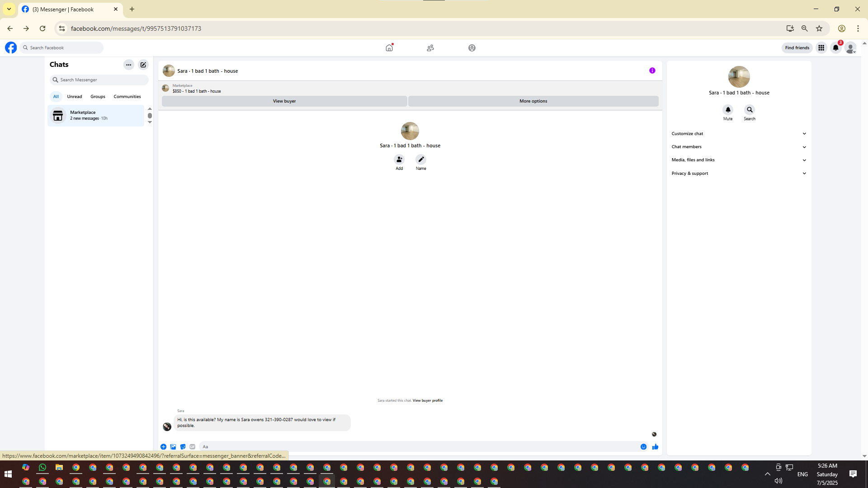Click the View buyer button

[284, 101]
